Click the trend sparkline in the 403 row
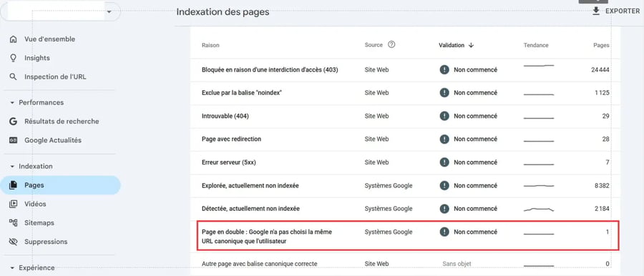This screenshot has height=276, width=644. pos(539,66)
